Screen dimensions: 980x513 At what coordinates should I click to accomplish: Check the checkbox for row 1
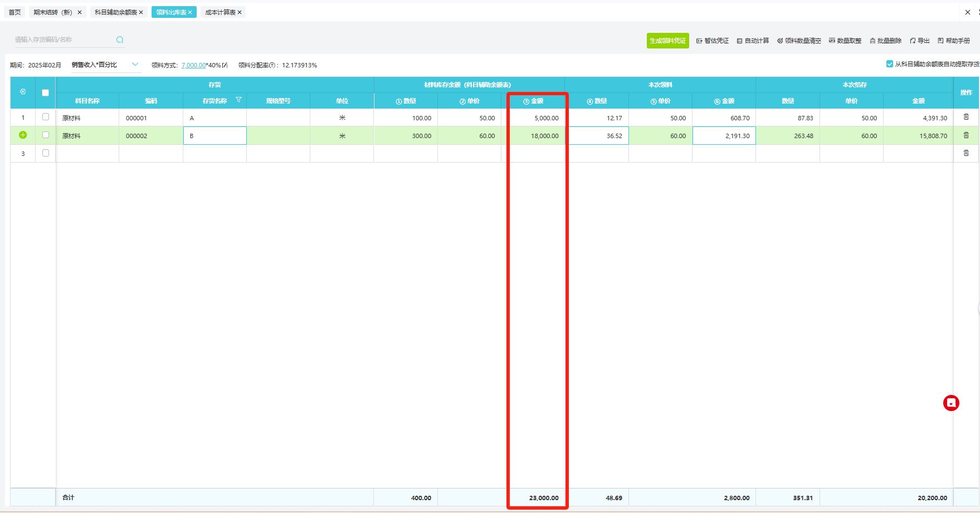tap(46, 117)
